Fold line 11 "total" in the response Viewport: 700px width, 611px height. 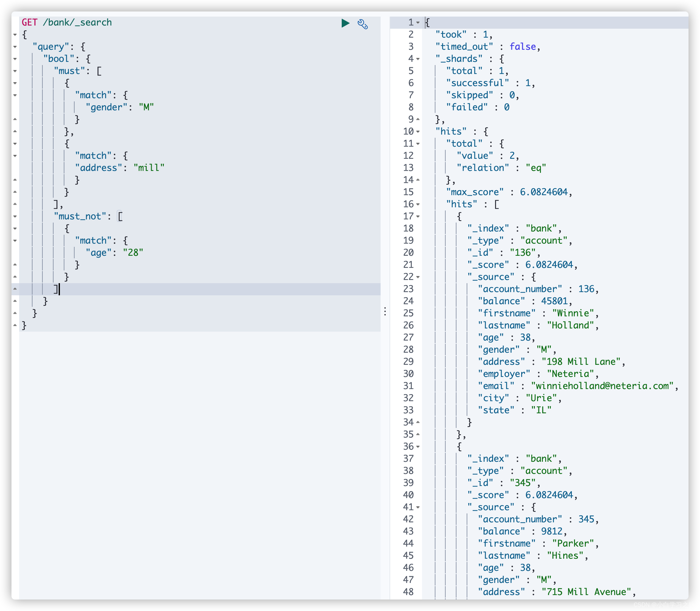pyautogui.click(x=418, y=144)
